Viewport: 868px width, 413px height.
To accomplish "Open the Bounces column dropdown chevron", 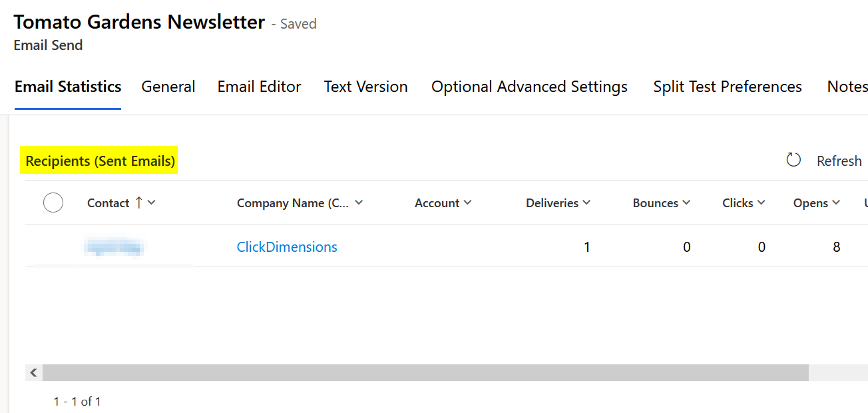I will (x=686, y=203).
